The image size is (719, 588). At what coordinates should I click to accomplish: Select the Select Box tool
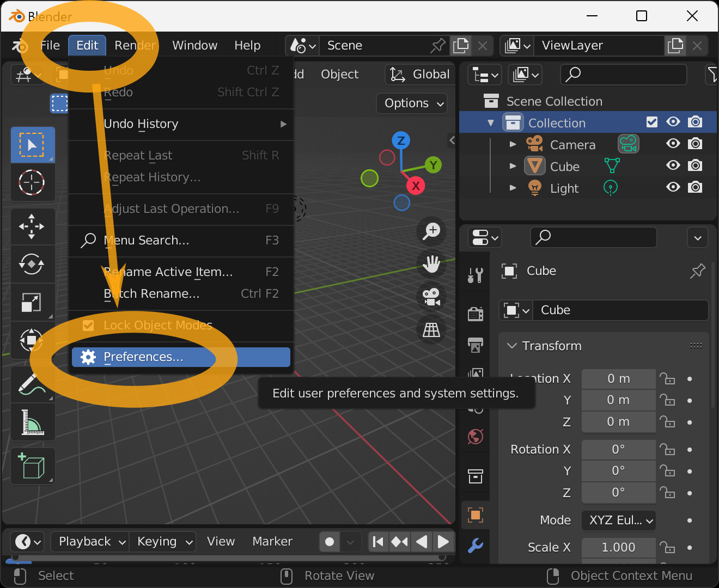pos(32,145)
